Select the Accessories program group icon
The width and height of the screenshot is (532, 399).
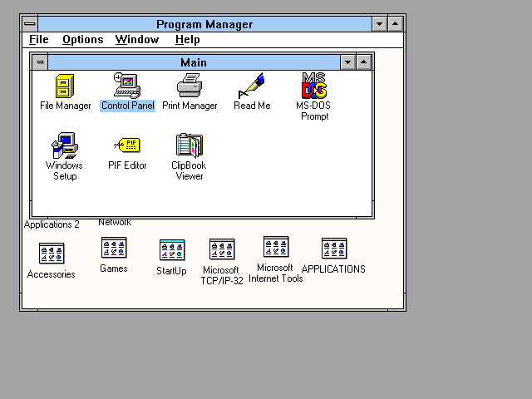[52, 253]
